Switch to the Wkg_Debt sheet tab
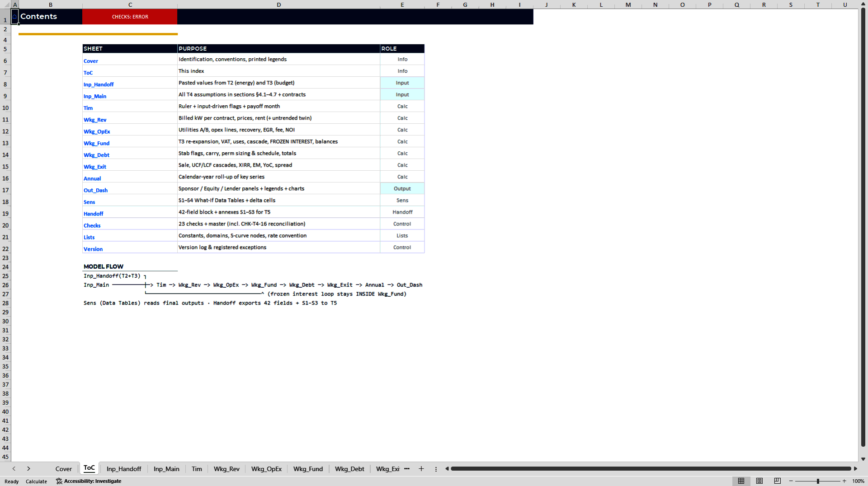868x486 pixels. (x=349, y=469)
